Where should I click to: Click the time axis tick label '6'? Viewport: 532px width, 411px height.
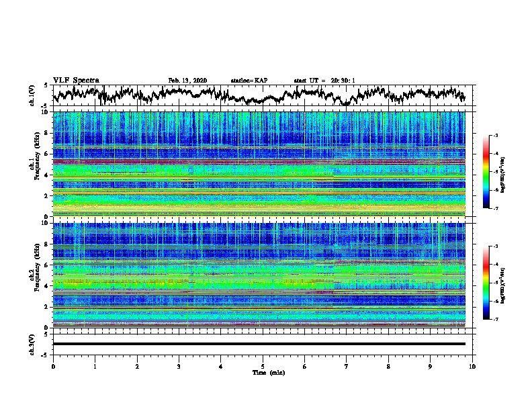tap(305, 367)
